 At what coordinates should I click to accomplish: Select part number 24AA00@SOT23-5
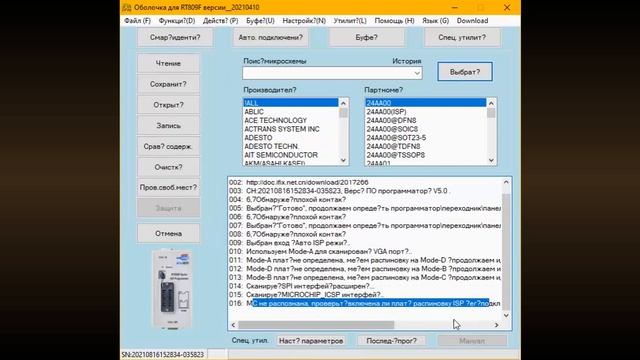[426, 138]
